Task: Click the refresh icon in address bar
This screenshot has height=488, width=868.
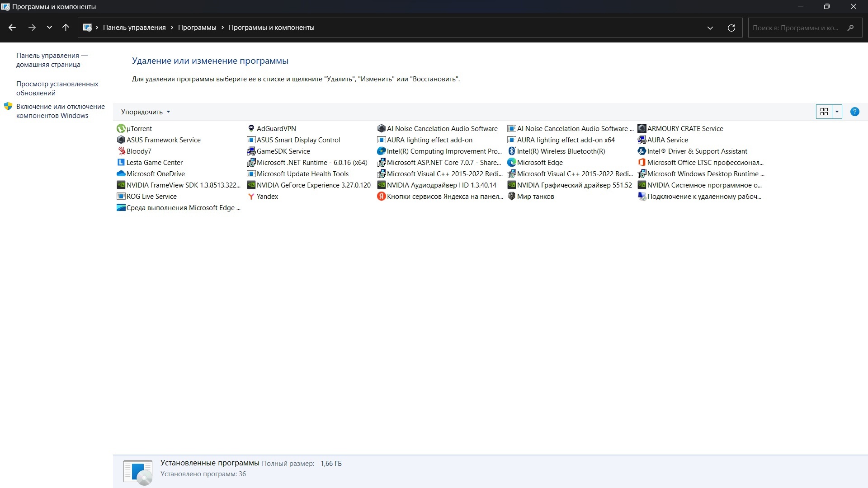Action: coord(731,28)
